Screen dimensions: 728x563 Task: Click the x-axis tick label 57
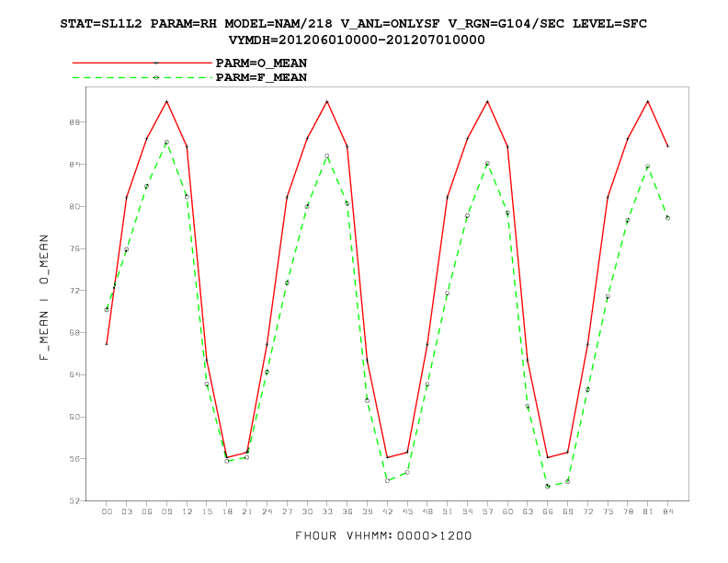click(x=487, y=511)
